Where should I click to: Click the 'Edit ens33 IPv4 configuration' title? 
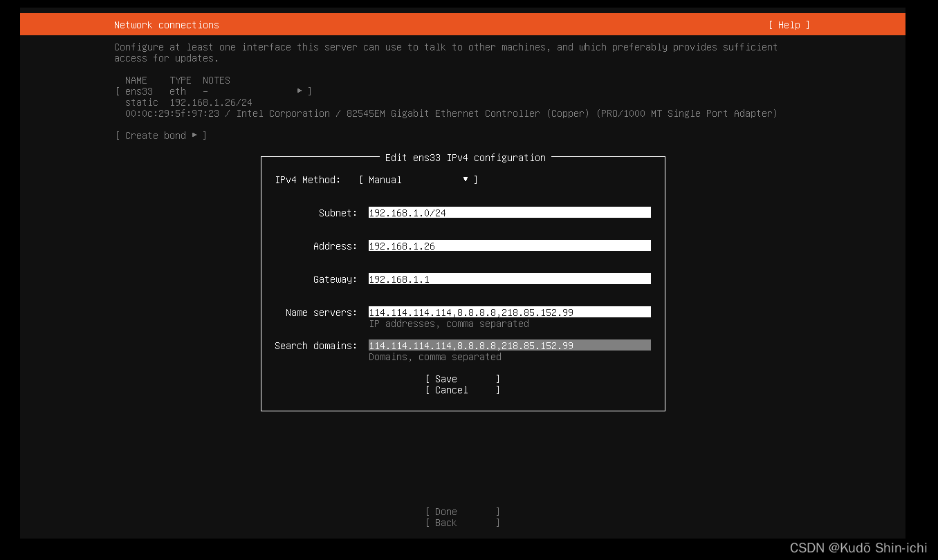466,158
